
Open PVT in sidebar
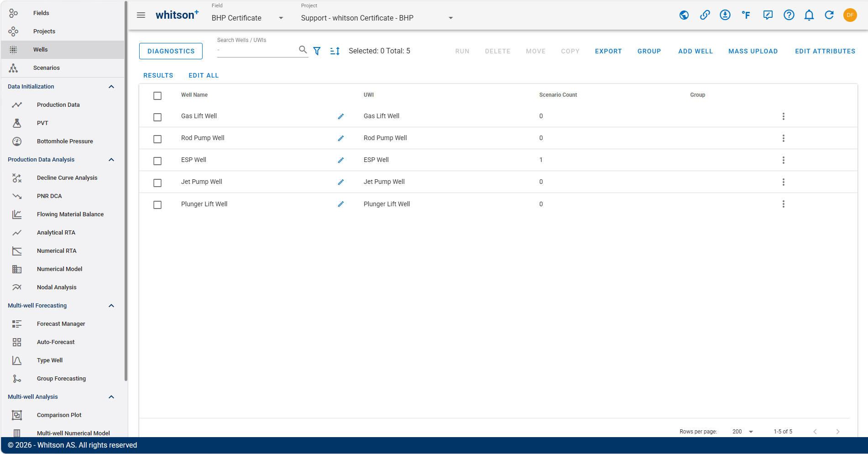63,123
